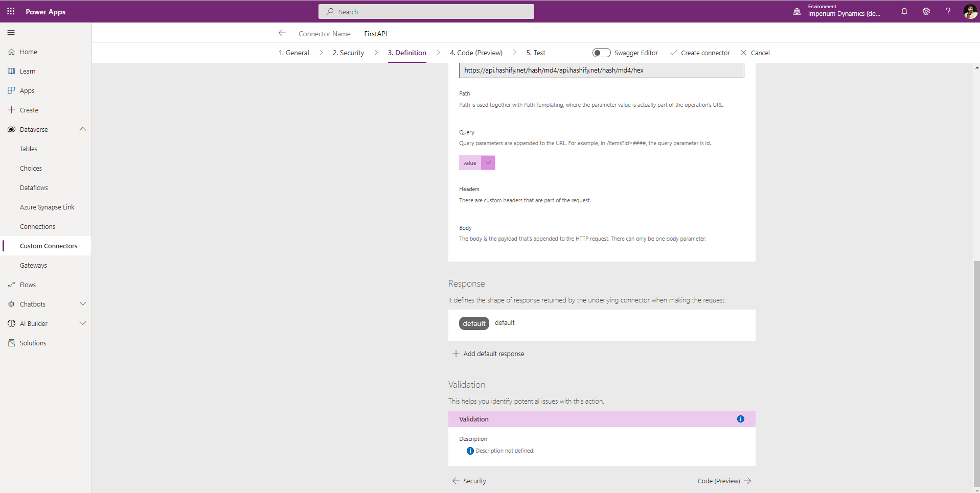Open the settings gear icon
Image resolution: width=980 pixels, height=493 pixels.
[x=926, y=11]
